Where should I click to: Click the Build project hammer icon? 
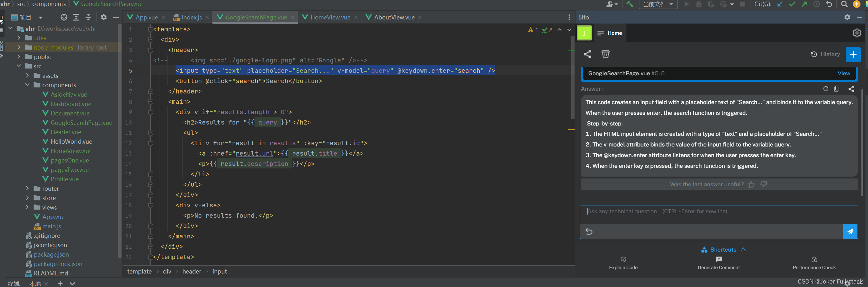coord(629,4)
